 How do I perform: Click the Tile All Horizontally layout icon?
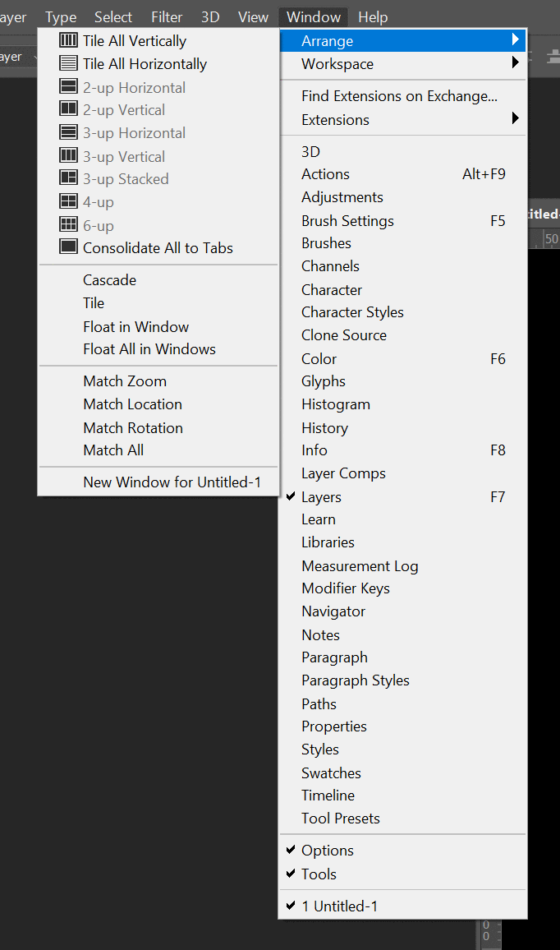67,63
